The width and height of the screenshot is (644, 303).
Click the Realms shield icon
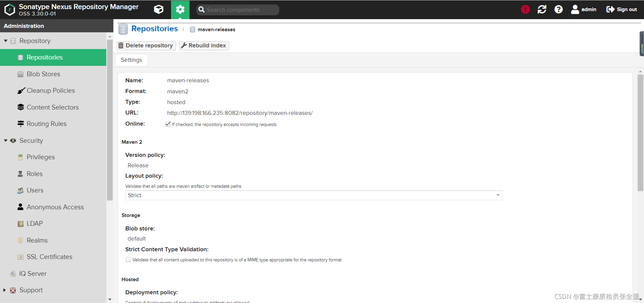pos(20,240)
